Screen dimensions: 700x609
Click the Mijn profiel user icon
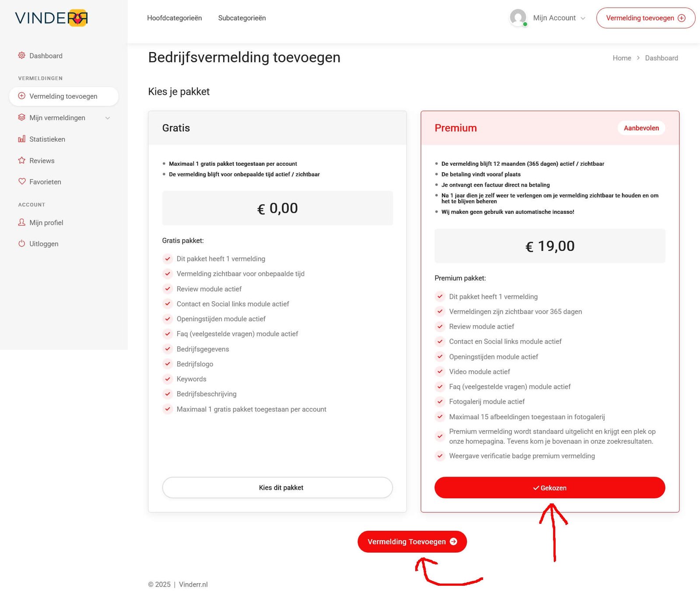pos(21,223)
